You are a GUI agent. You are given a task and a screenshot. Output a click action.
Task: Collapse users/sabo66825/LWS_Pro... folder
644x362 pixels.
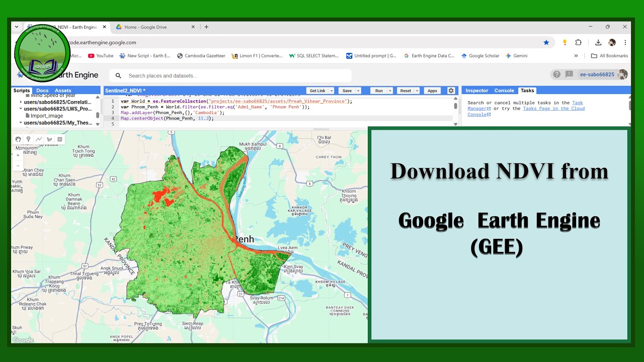pyautogui.click(x=21, y=109)
